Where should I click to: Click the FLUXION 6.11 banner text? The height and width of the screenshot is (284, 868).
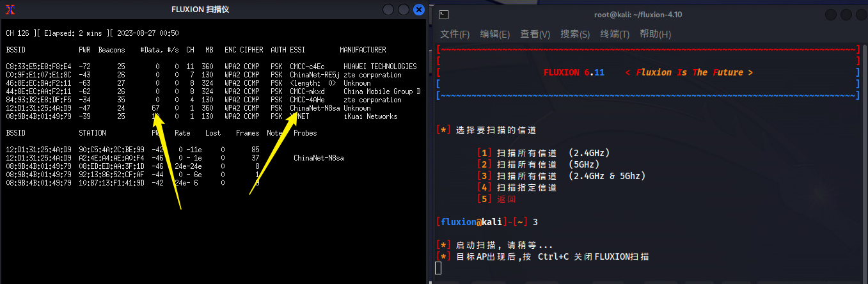pos(574,72)
